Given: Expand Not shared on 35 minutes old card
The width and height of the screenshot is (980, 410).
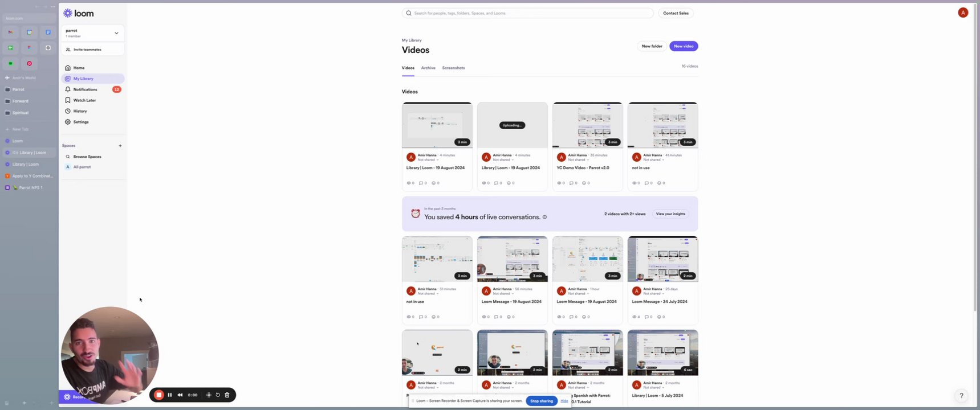Looking at the screenshot, I should click(579, 160).
